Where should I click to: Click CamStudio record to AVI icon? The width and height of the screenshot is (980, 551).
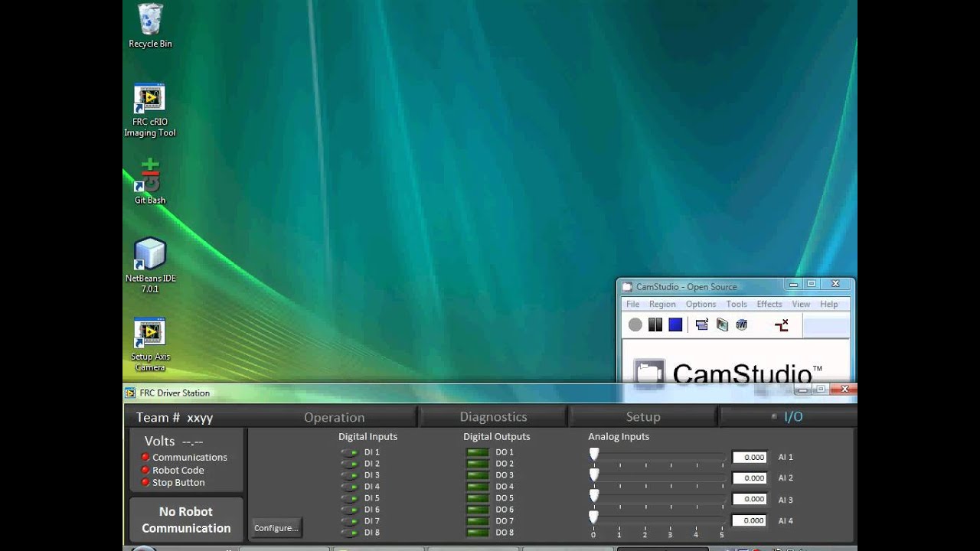[x=722, y=325]
